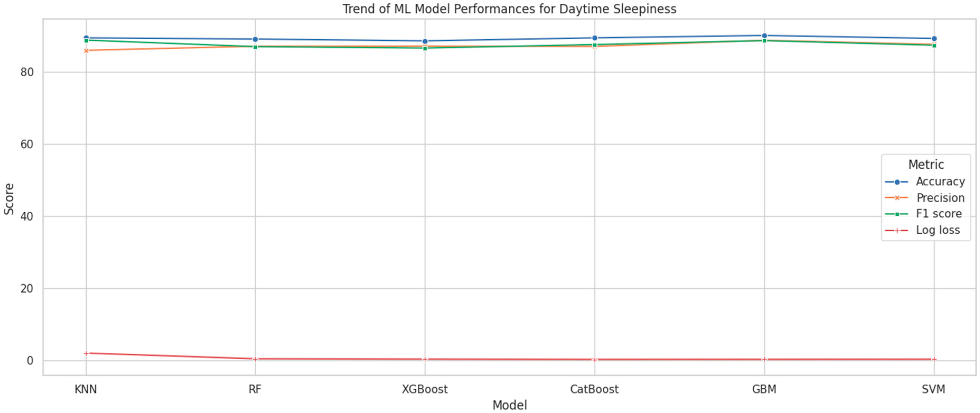The width and height of the screenshot is (980, 413).
Task: Click the XGBoost x-axis label
Action: pyautogui.click(x=425, y=389)
